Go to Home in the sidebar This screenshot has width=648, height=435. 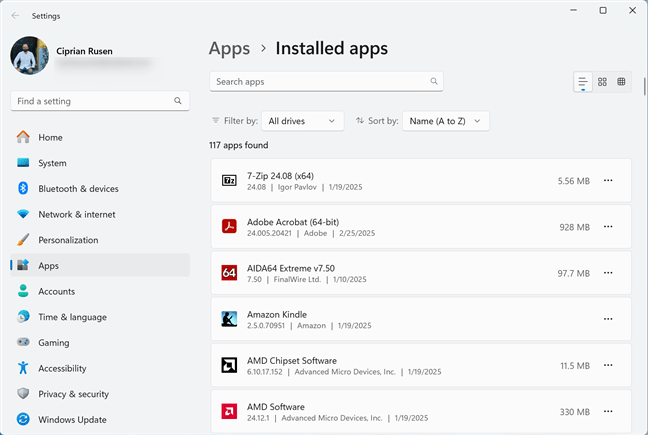pos(100,137)
